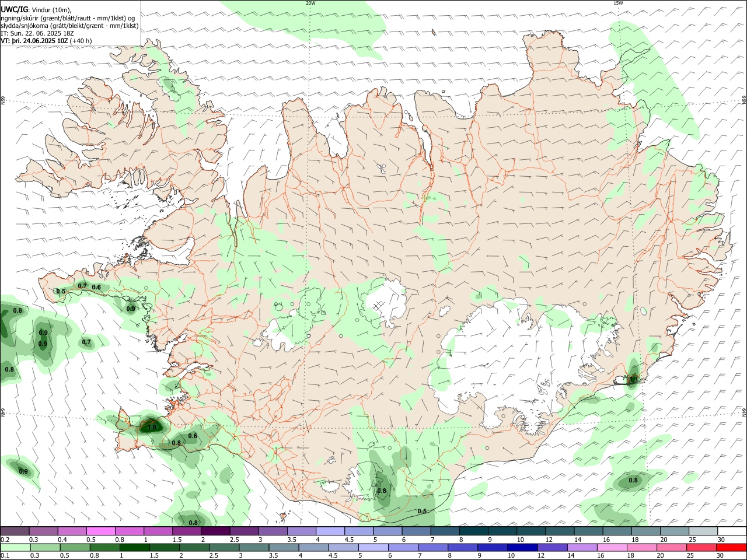Screen dimensions: 747x560
Task: Pick the upper legend swatch between 4 and 4.5
Action: (330, 531)
